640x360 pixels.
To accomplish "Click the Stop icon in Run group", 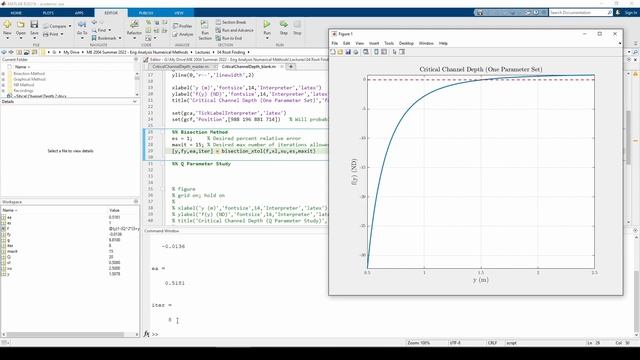I will (x=297, y=24).
